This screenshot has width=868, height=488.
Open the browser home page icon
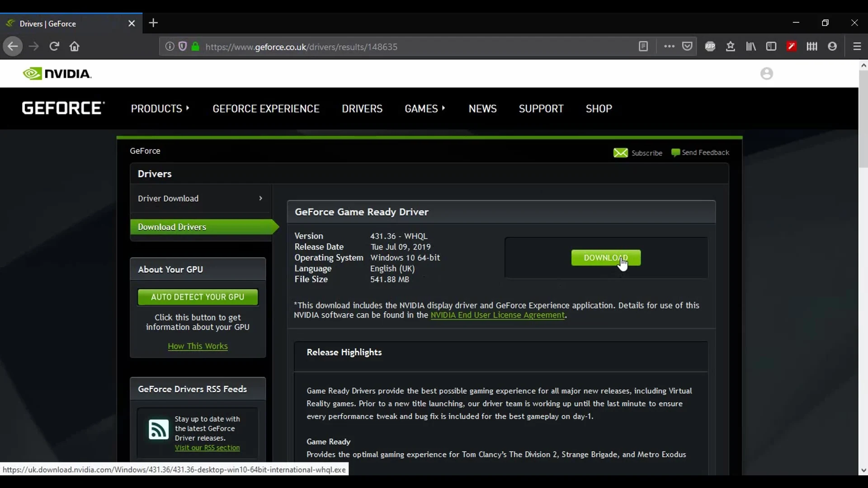75,47
